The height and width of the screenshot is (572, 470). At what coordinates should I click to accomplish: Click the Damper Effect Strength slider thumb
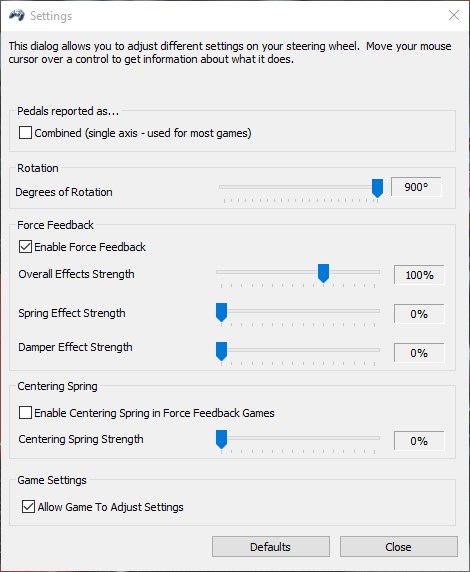[221, 351]
